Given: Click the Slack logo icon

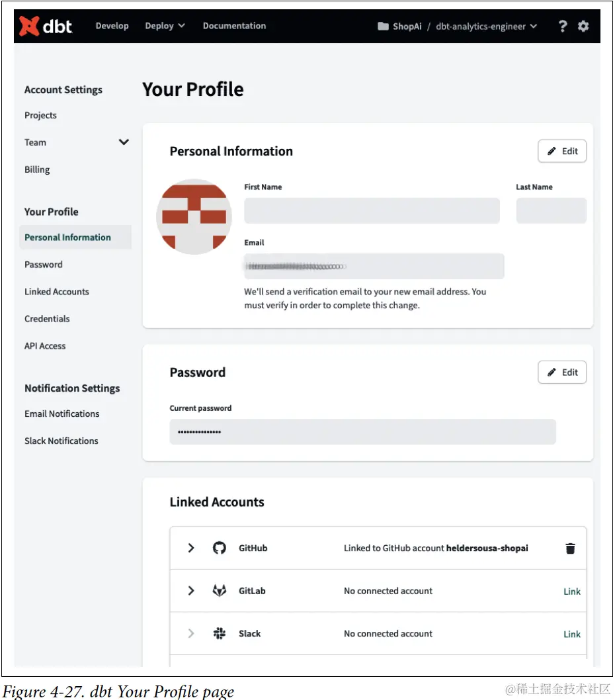Looking at the screenshot, I should (220, 634).
